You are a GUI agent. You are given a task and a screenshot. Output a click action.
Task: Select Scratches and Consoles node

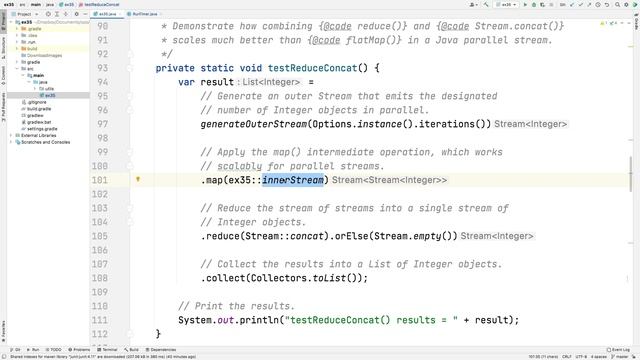pyautogui.click(x=42, y=142)
